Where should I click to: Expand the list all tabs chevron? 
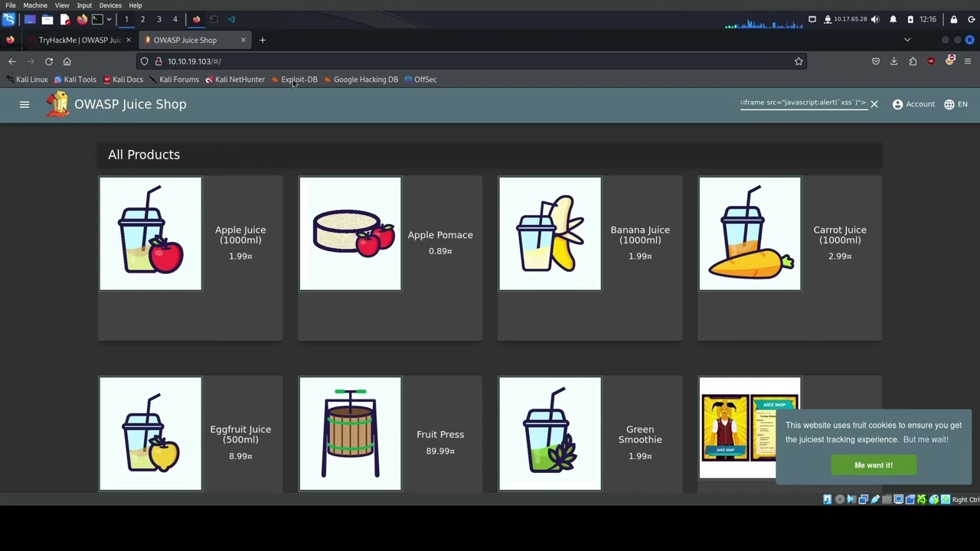[907, 40]
